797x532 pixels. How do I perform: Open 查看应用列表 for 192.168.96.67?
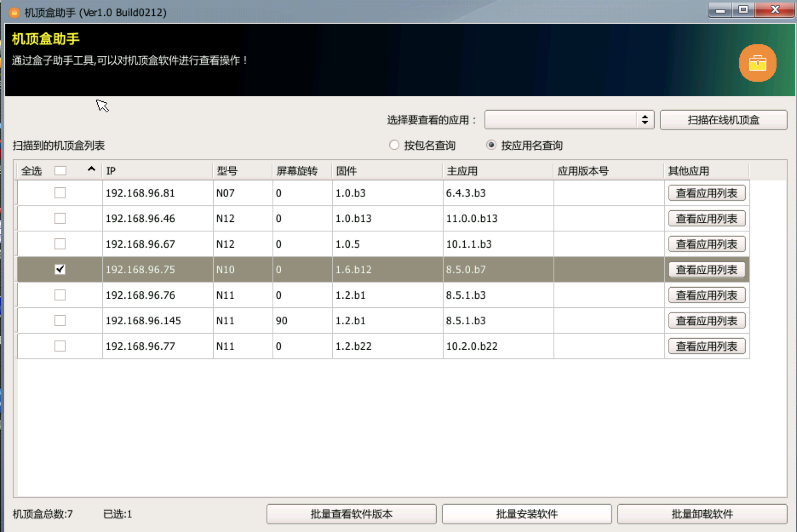pyautogui.click(x=707, y=244)
